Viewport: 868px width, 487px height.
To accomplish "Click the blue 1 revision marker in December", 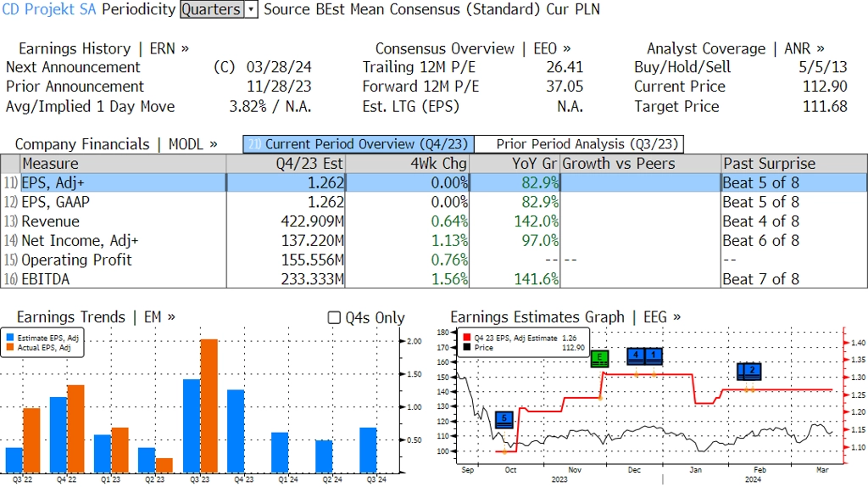I will [654, 355].
